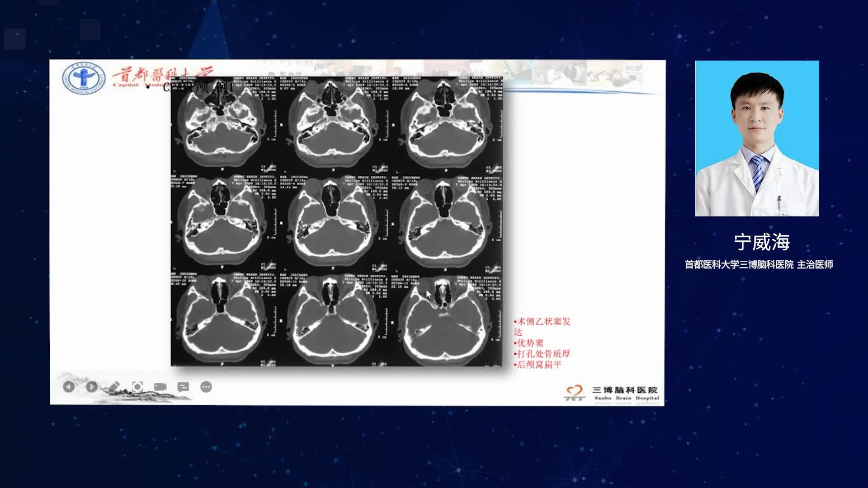Image resolution: width=868 pixels, height=488 pixels.
Task: Click the red bullet text 后颅窝扁平
Action: (538, 365)
